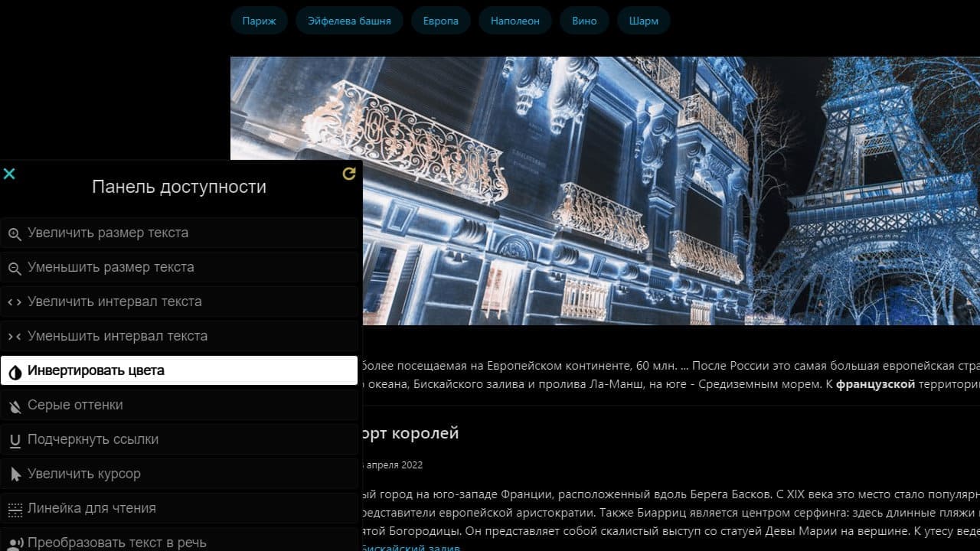
Task: Click the cursor arrow icon
Action: [15, 474]
